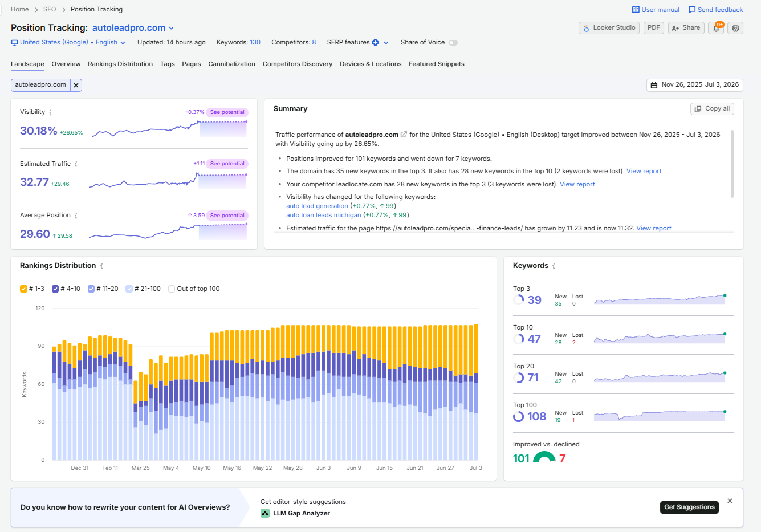Screen dimensions: 761x532
Task: Click Estimated Traffic info icon
Action: 76,164
